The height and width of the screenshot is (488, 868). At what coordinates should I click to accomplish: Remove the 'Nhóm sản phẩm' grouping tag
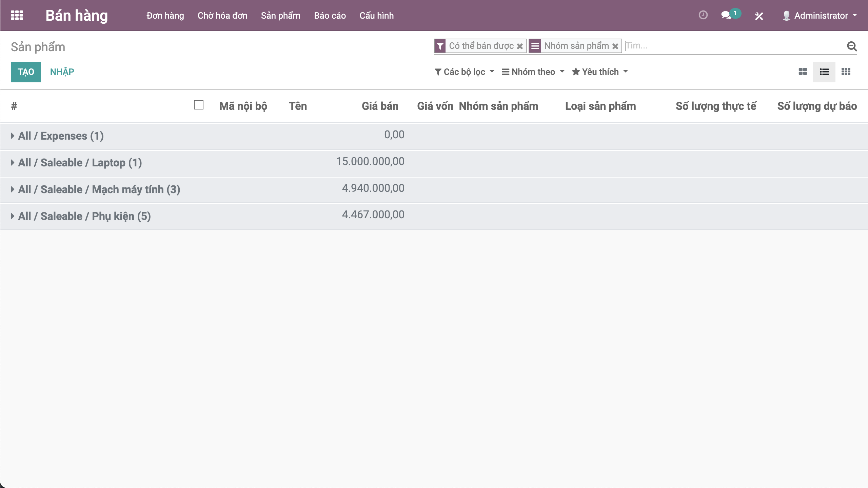[615, 46]
